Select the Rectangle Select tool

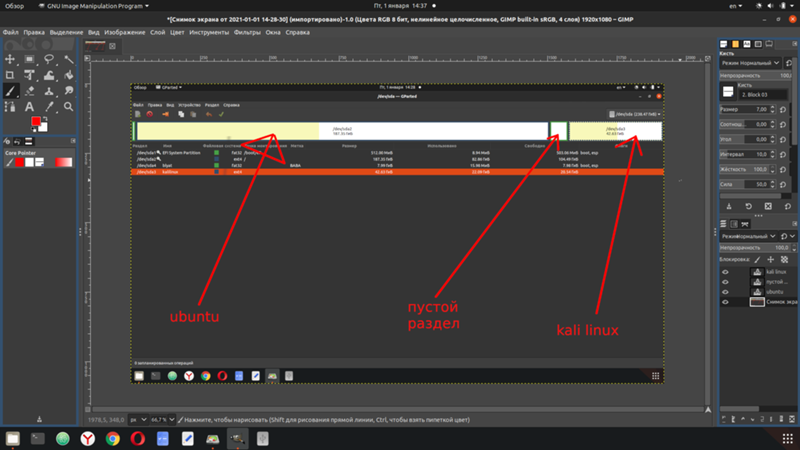tap(29, 60)
